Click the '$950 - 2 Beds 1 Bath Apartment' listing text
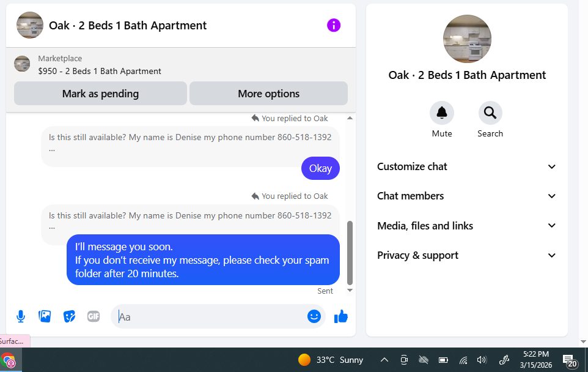Viewport: 588px width, 372px height. pos(100,72)
